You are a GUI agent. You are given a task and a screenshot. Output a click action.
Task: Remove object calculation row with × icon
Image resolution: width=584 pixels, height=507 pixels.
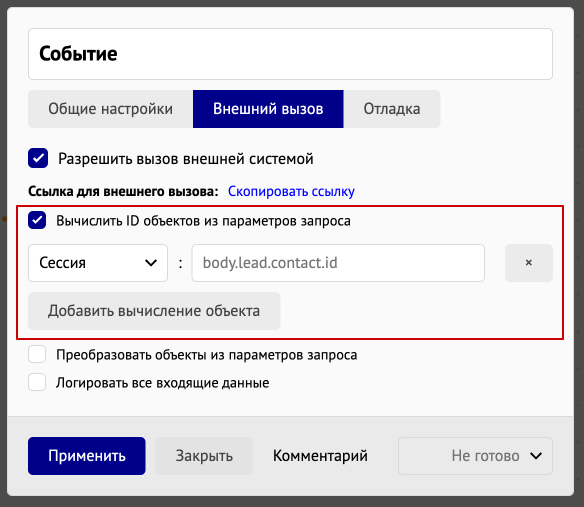[x=529, y=263]
